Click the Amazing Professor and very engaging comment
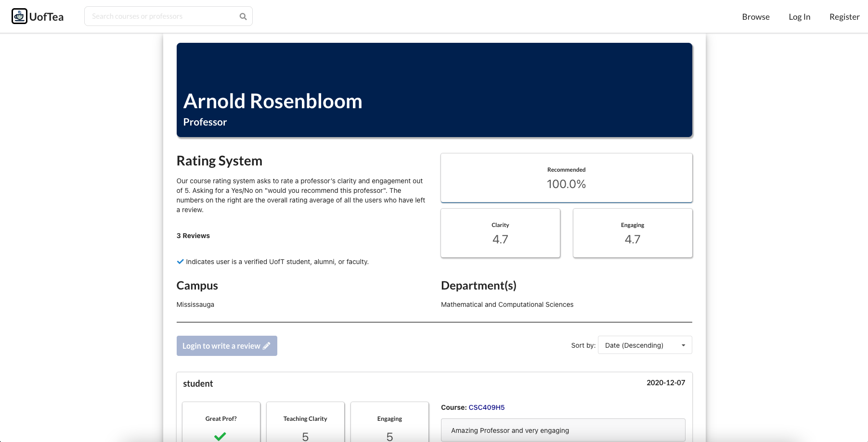The width and height of the screenshot is (868, 442). pyautogui.click(x=563, y=430)
